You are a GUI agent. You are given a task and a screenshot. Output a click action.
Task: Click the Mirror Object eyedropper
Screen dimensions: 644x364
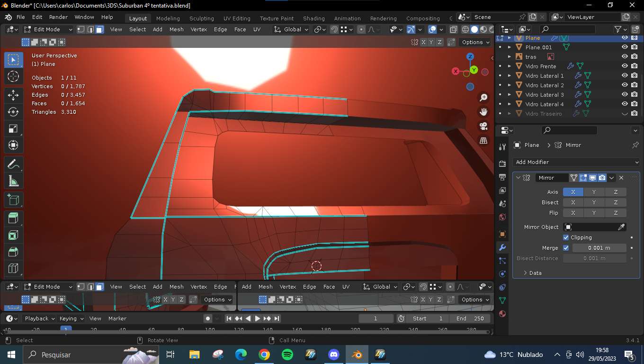point(622,227)
